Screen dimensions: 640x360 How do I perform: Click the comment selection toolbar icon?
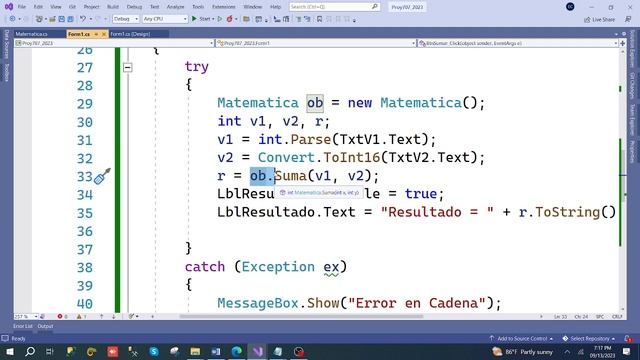coord(298,19)
